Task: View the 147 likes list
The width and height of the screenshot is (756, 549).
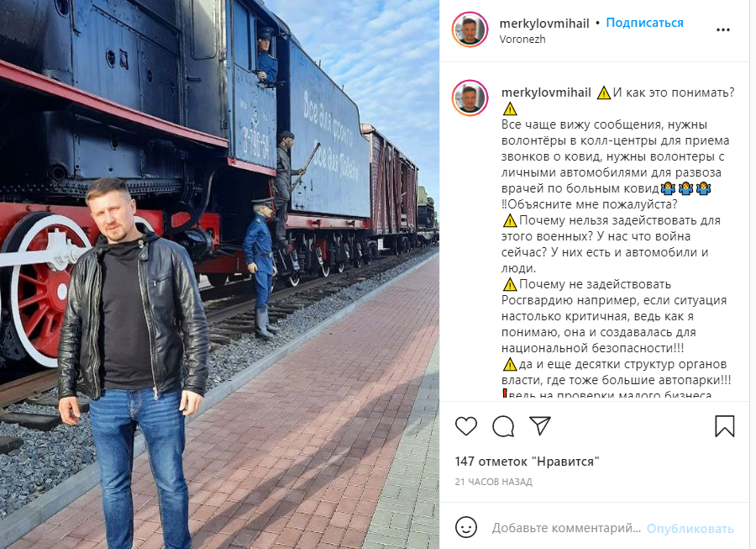Action: coord(527,462)
